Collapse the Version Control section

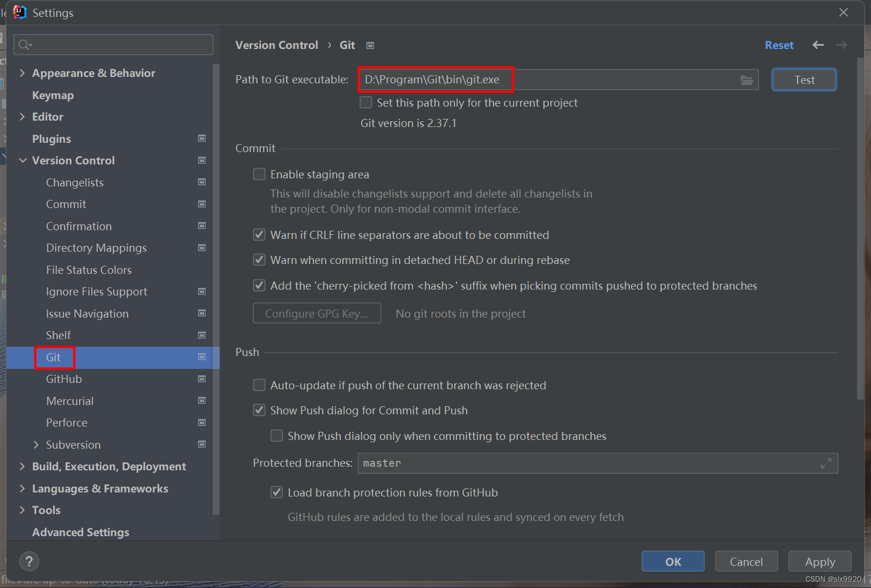22,160
